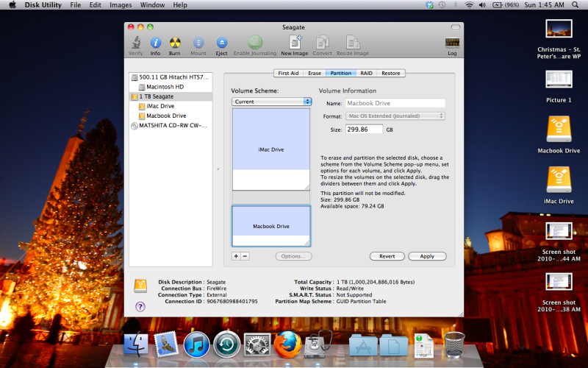The width and height of the screenshot is (588, 368).
Task: Select Christmas St. Peter's desktop file
Action: click(x=559, y=39)
